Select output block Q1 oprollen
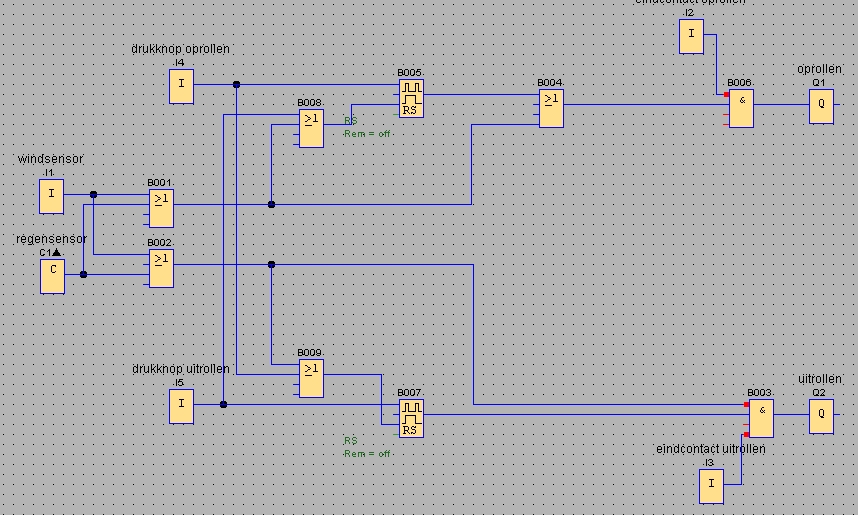This screenshot has height=515, width=858. (x=821, y=106)
